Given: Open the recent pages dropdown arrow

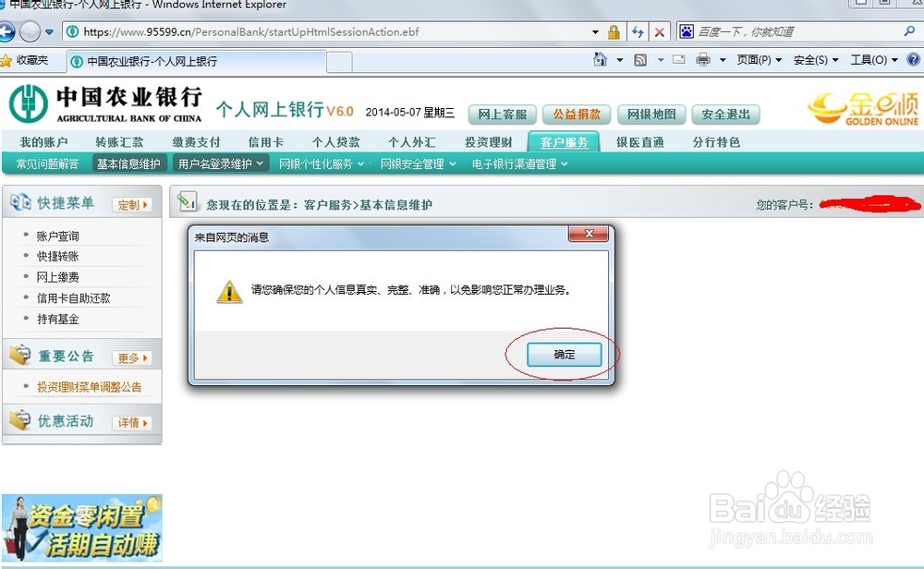Looking at the screenshot, I should click(x=50, y=31).
